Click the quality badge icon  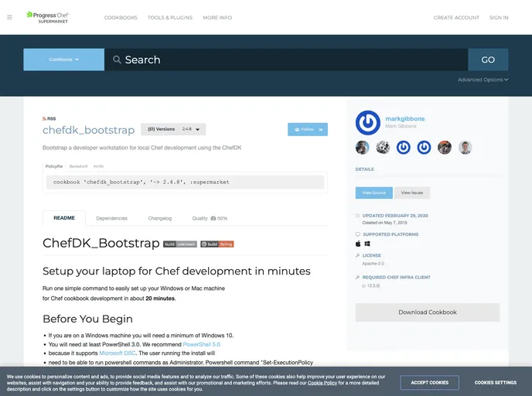pyautogui.click(x=213, y=218)
